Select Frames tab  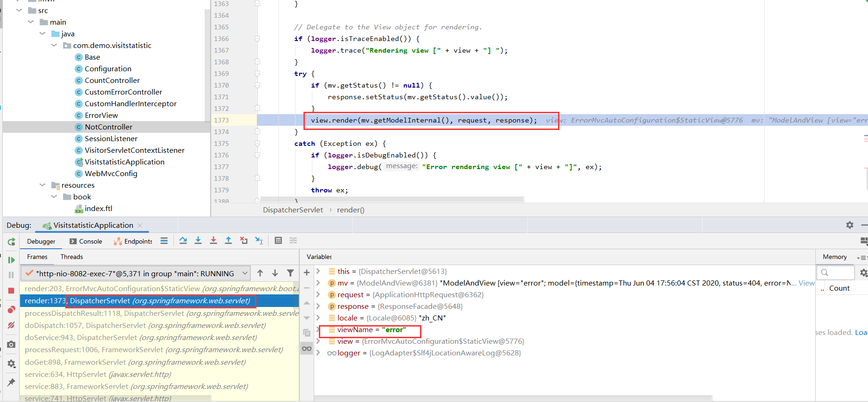pyautogui.click(x=37, y=257)
